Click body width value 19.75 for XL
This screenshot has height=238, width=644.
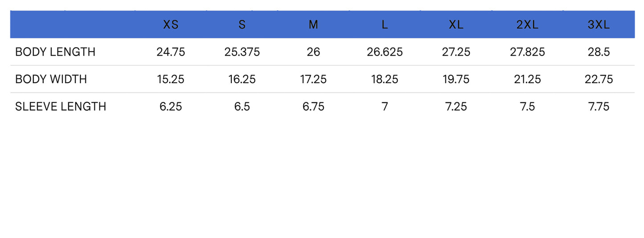click(456, 79)
